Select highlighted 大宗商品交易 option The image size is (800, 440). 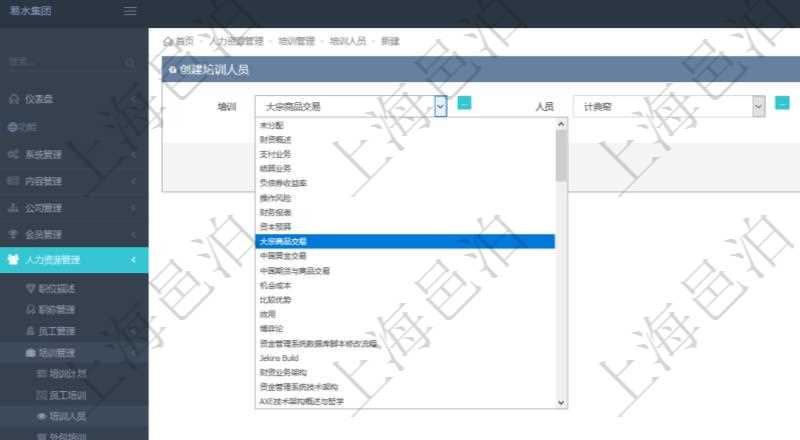(405, 241)
